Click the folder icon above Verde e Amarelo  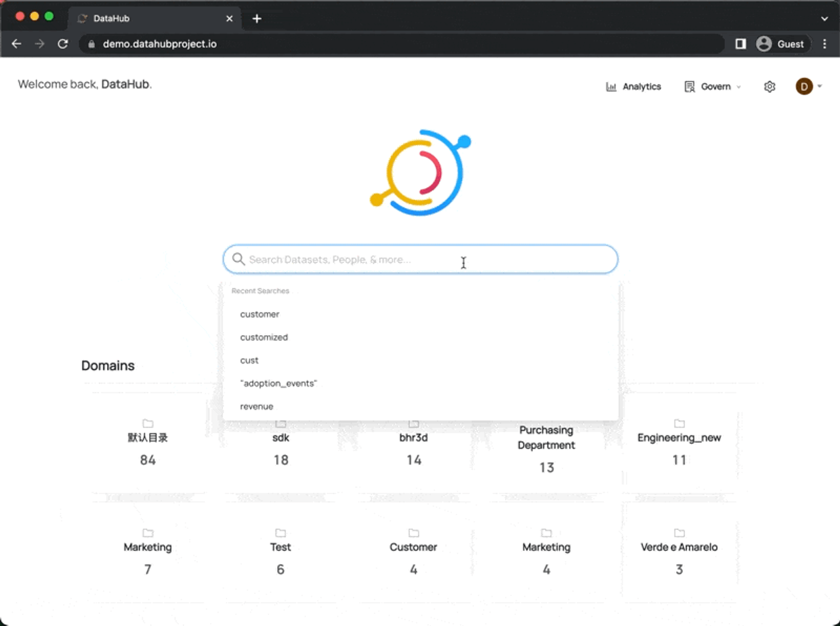[679, 533]
